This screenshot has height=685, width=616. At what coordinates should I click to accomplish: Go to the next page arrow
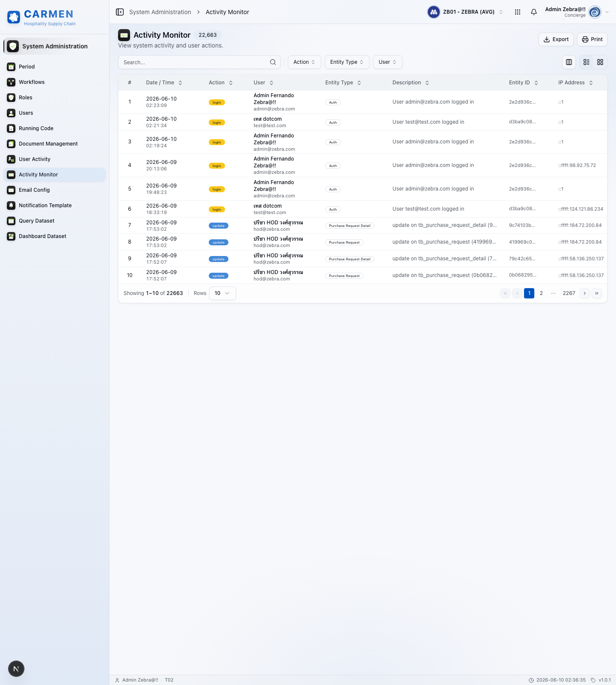click(585, 293)
